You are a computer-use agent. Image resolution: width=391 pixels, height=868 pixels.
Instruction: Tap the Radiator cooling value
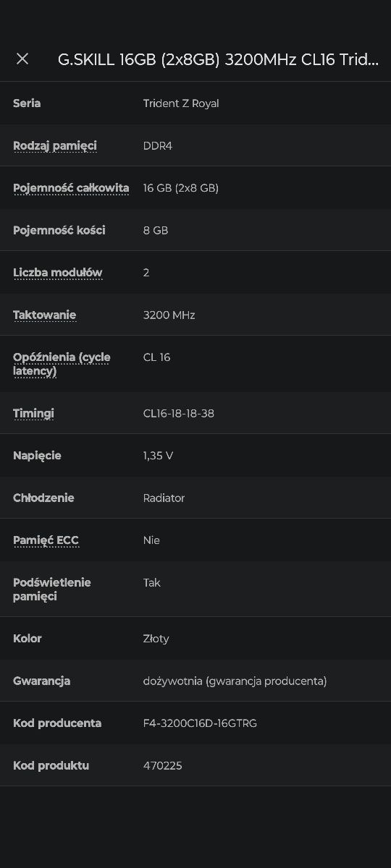click(164, 498)
